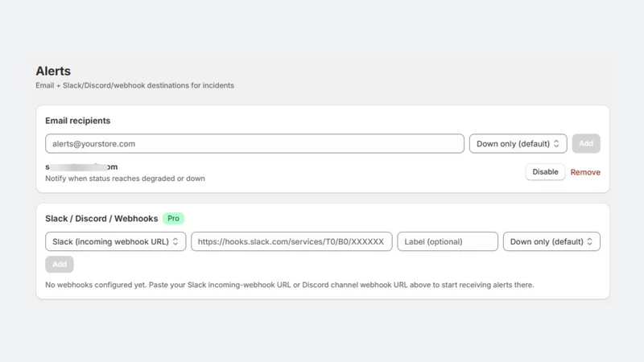Click the alerts@yourstore.com email input field
The image size is (644, 362).
[254, 144]
